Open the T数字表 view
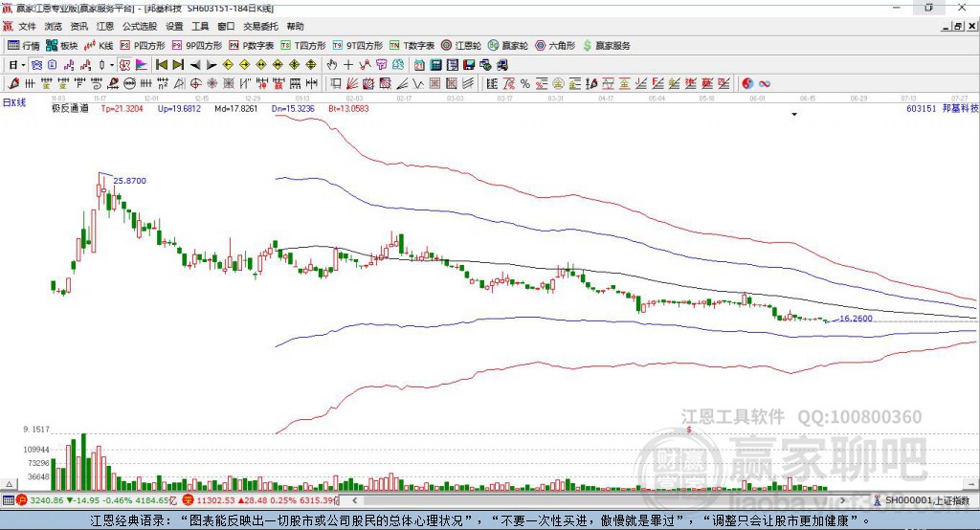980x530 pixels. pos(412,46)
